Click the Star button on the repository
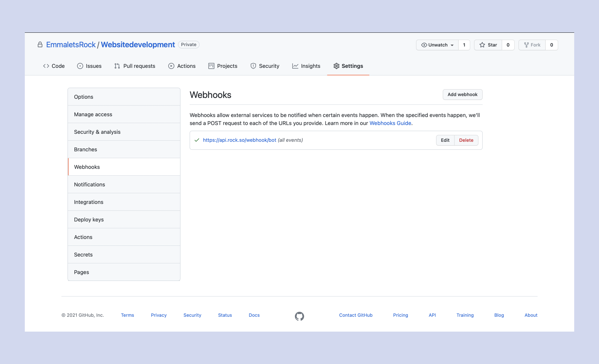 point(488,45)
